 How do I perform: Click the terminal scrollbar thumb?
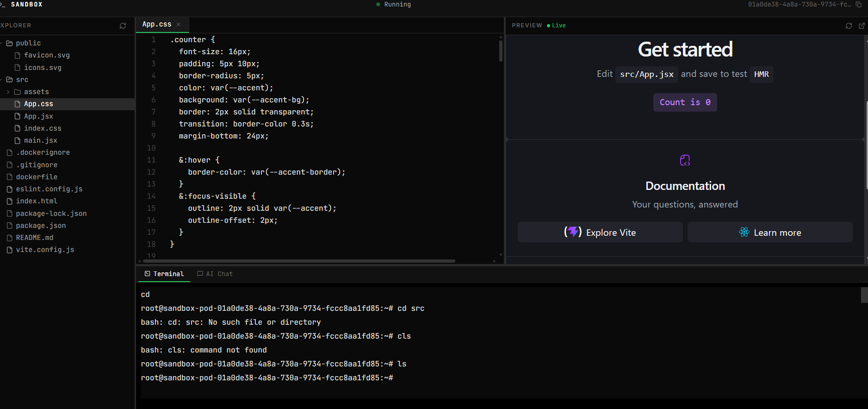pos(864,295)
